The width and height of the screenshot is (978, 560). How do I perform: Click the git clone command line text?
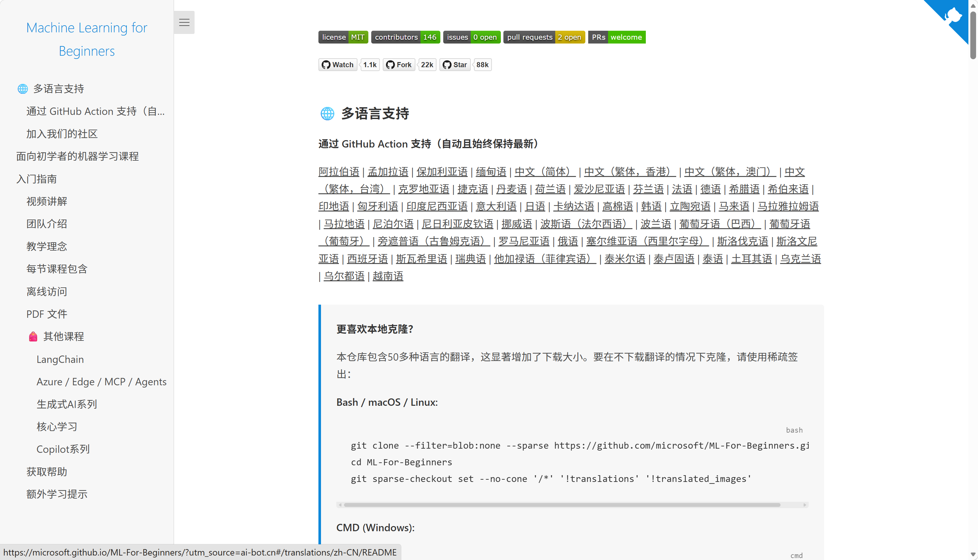[580, 445]
